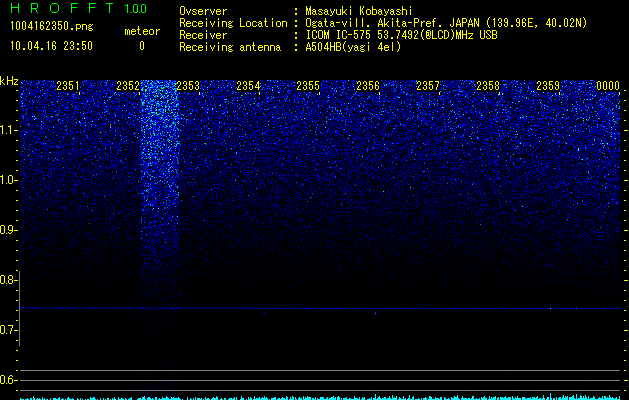
Task: Click the 0000 time marker
Action: point(608,86)
